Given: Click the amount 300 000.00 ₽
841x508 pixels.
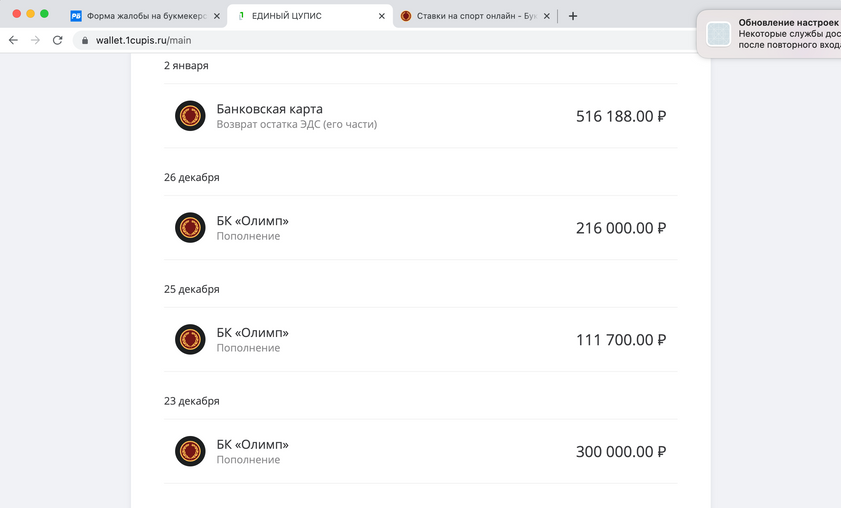Looking at the screenshot, I should point(621,452).
